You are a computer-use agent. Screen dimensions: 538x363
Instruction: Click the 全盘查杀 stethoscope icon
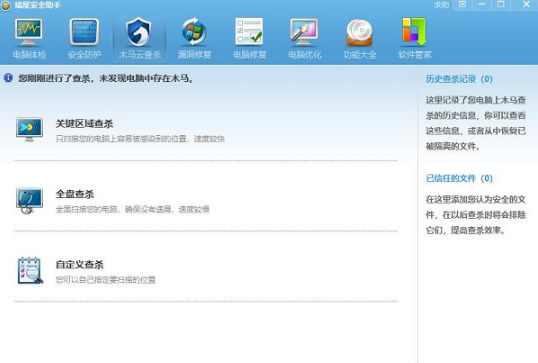point(30,201)
